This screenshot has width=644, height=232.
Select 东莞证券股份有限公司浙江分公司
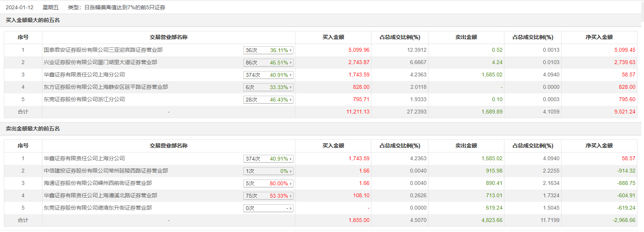(x=84, y=99)
